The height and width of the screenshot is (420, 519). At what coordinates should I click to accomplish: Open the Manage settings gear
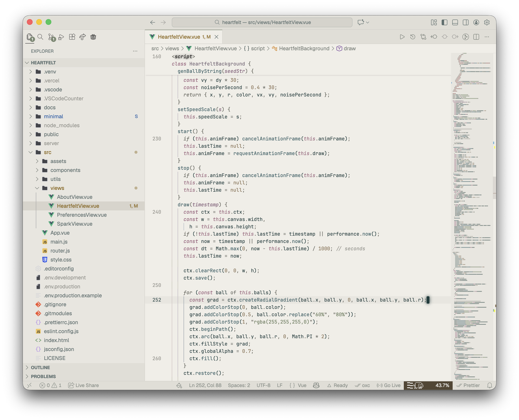click(x=487, y=22)
